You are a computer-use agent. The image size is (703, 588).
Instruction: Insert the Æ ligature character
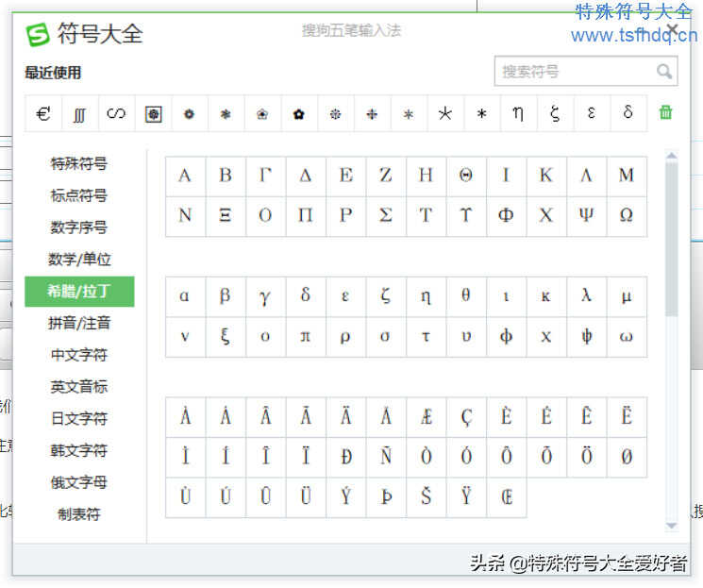(x=426, y=417)
